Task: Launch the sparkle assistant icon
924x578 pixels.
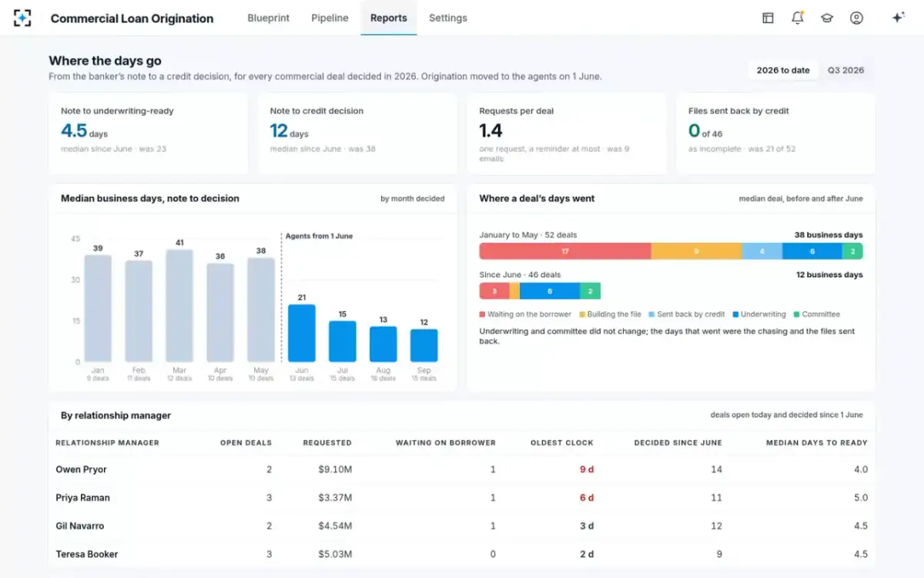Action: click(898, 18)
